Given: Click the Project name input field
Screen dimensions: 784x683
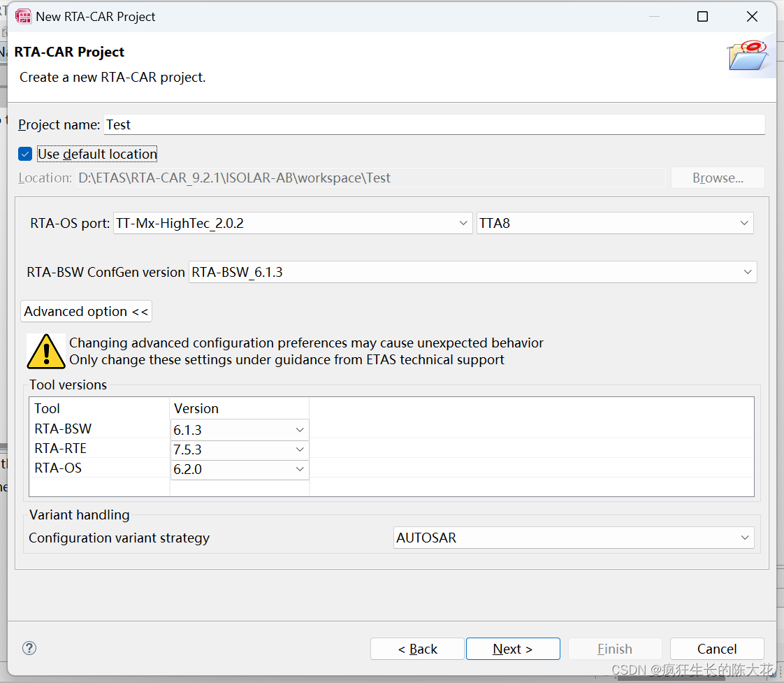Looking at the screenshot, I should 280,124.
